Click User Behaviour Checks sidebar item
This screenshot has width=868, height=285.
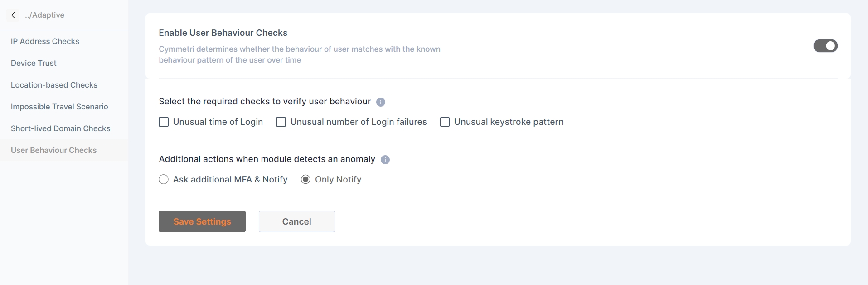click(x=53, y=150)
